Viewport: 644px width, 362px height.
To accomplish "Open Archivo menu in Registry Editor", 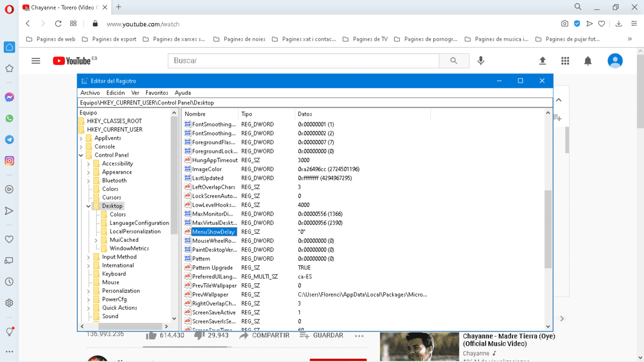I will [90, 93].
